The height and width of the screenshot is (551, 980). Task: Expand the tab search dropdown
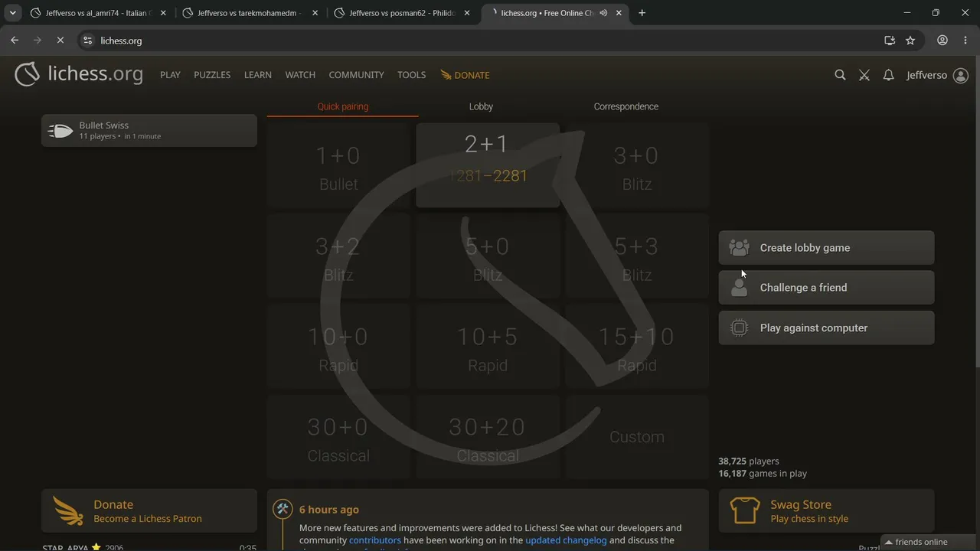(x=13, y=13)
